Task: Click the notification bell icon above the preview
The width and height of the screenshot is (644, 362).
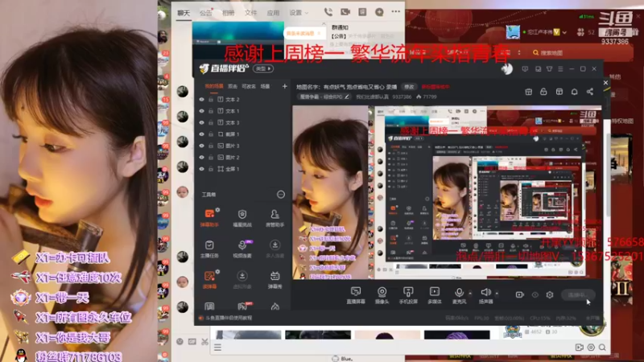Action: pyautogui.click(x=574, y=92)
